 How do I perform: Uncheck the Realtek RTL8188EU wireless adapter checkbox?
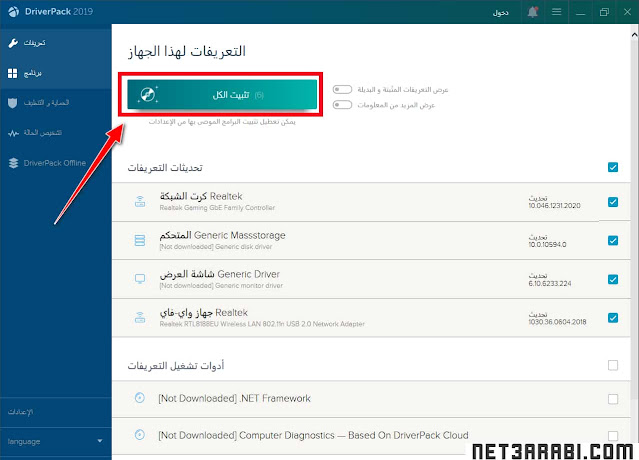click(x=613, y=317)
